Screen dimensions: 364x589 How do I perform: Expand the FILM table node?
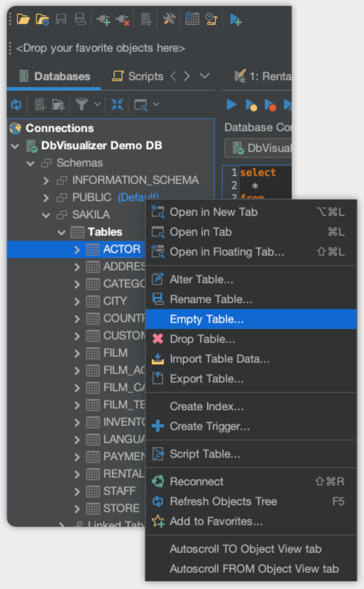[77, 353]
